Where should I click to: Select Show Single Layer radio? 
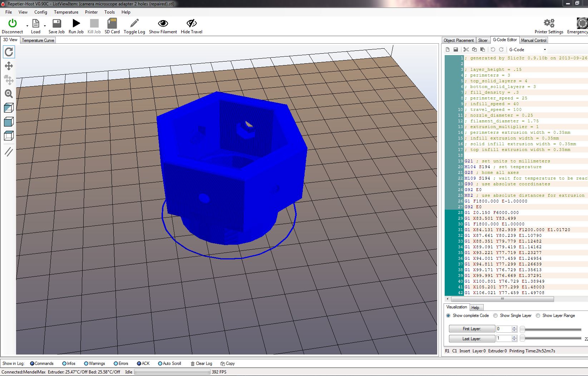click(x=495, y=316)
